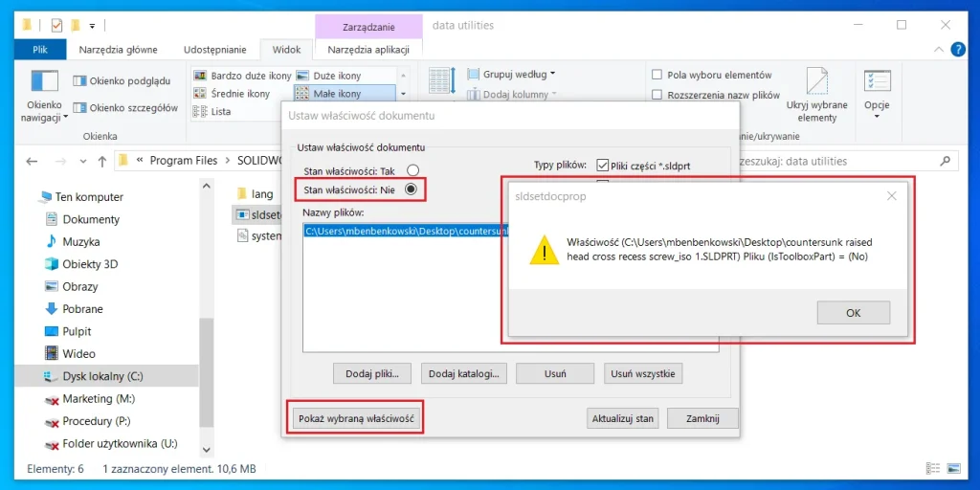Confirm sldsetdocprop message with OK
This screenshot has width=980, height=490.
point(853,313)
